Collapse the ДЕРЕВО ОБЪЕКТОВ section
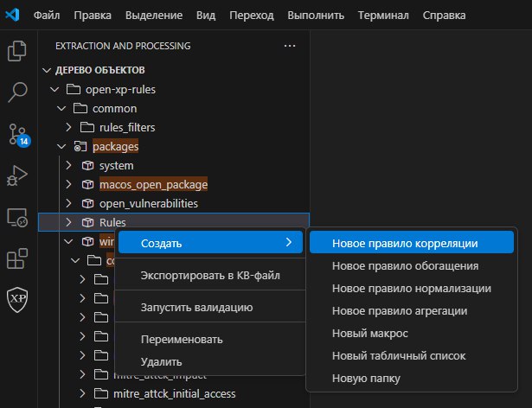The height and width of the screenshot is (408, 532). [x=47, y=71]
